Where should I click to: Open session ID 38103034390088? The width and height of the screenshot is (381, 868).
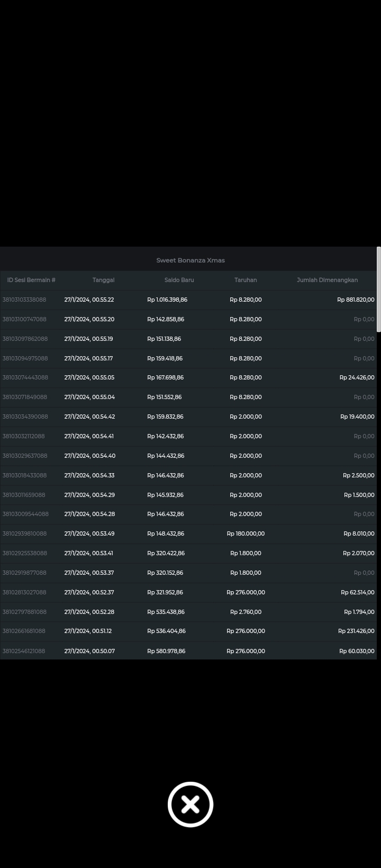pos(25,417)
